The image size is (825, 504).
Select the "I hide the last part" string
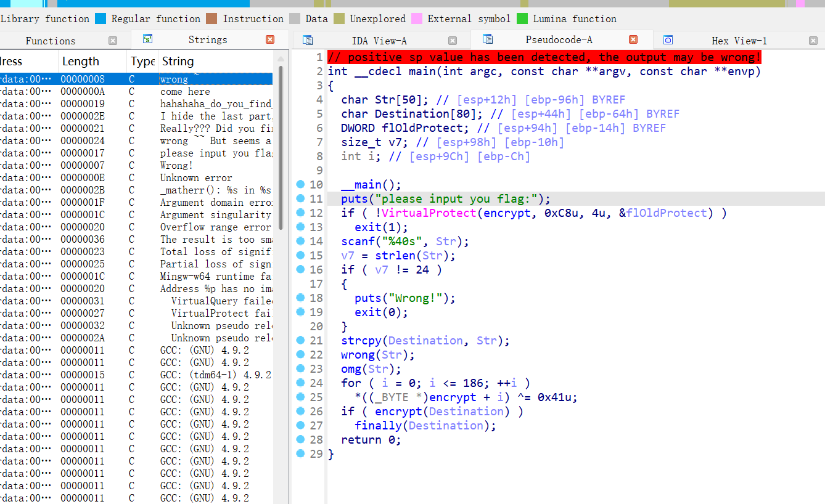136,116
